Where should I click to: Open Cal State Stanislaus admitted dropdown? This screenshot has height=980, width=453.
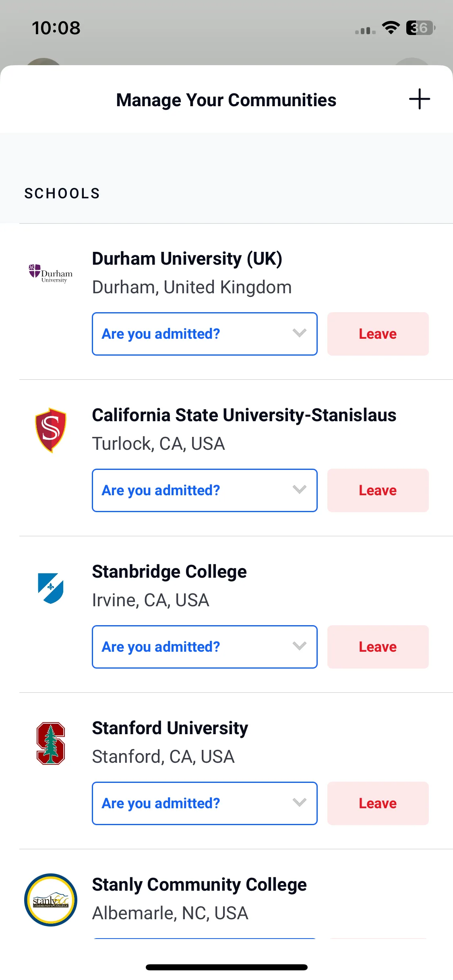pyautogui.click(x=205, y=490)
